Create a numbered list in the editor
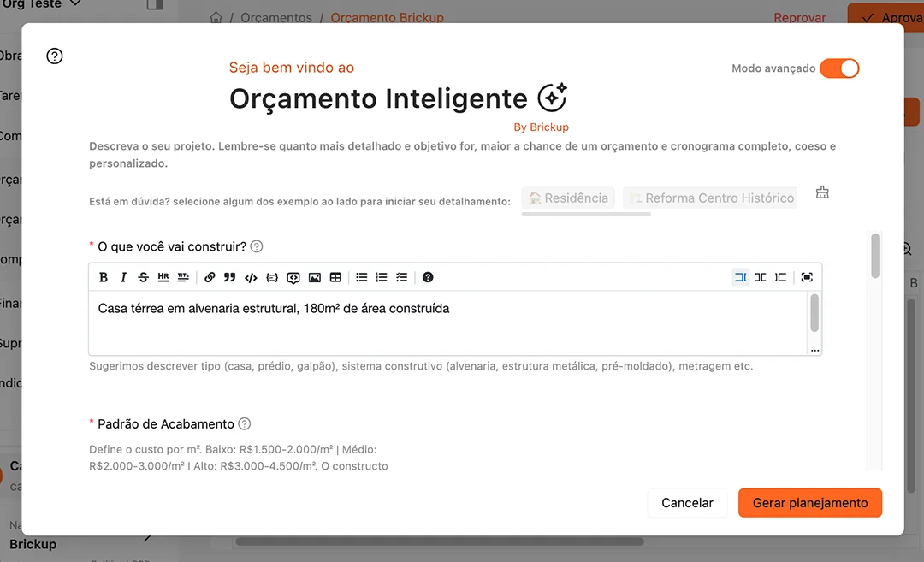The image size is (924, 562). (382, 277)
